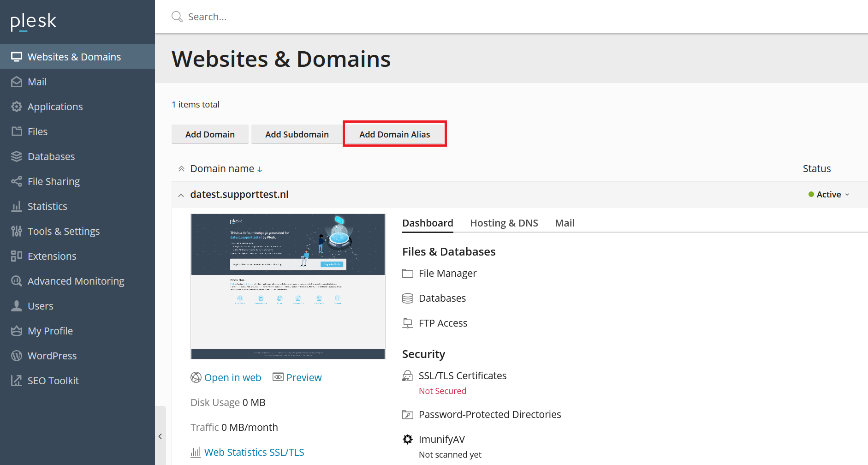Click the Users person icon

click(x=17, y=306)
